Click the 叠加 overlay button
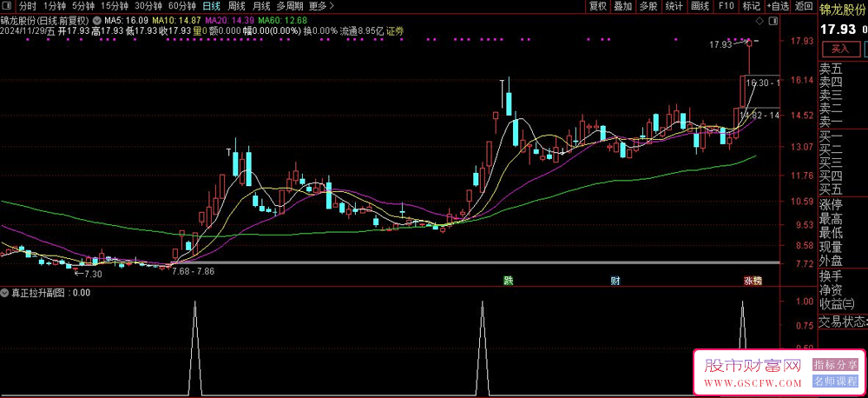This screenshot has height=398, width=868. click(x=622, y=7)
